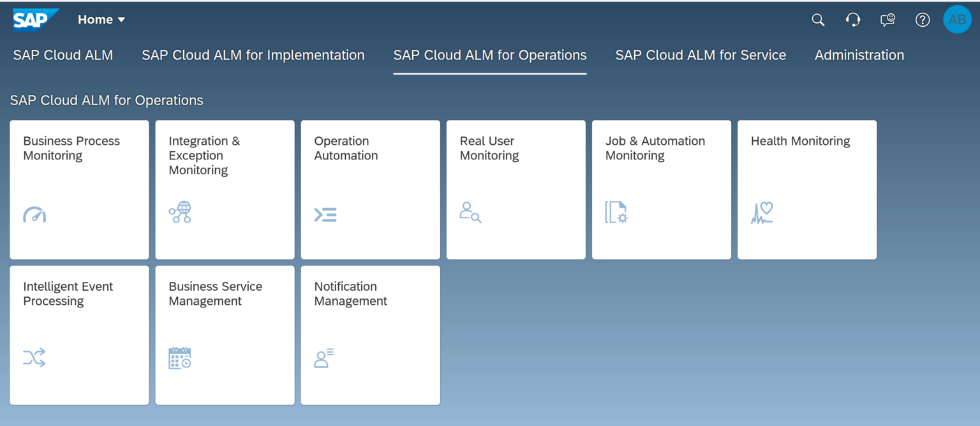Click the Business Service Management calendar icon
The width and height of the screenshot is (980, 426).
[x=180, y=358]
